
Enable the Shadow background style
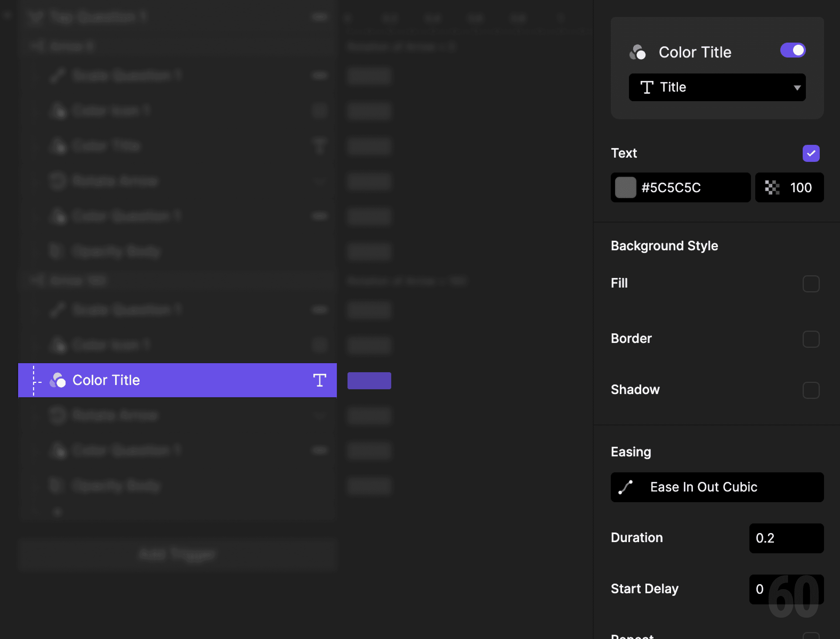(811, 390)
